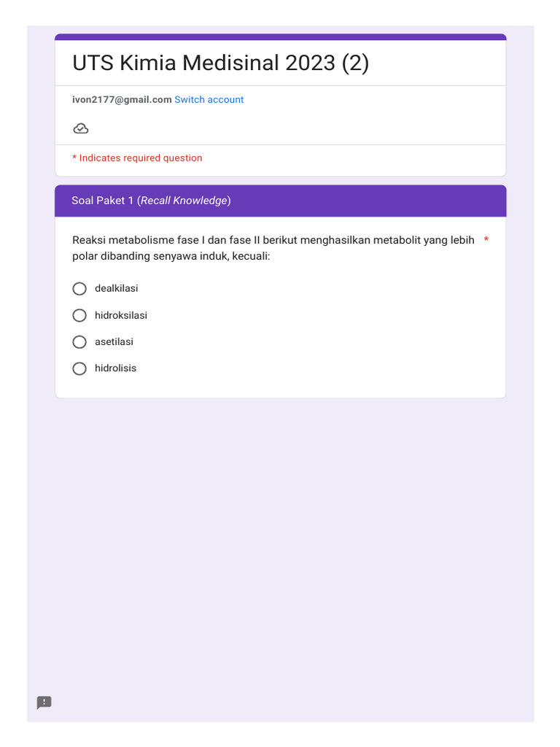Image resolution: width=560 pixels, height=747 pixels.
Task: Click the hidroksilasi option label text
Action: (121, 315)
